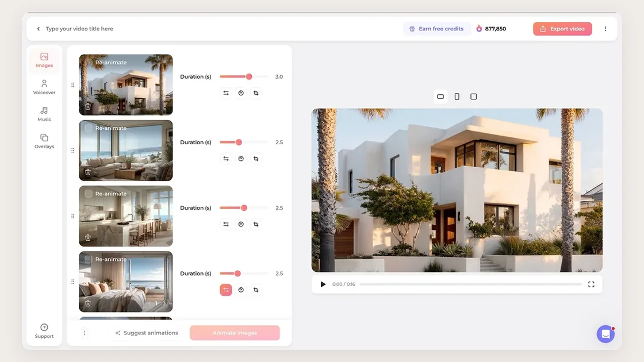Image resolution: width=644 pixels, height=362 pixels.
Task: Open transition swap icon for kitchen
Action: (226, 225)
